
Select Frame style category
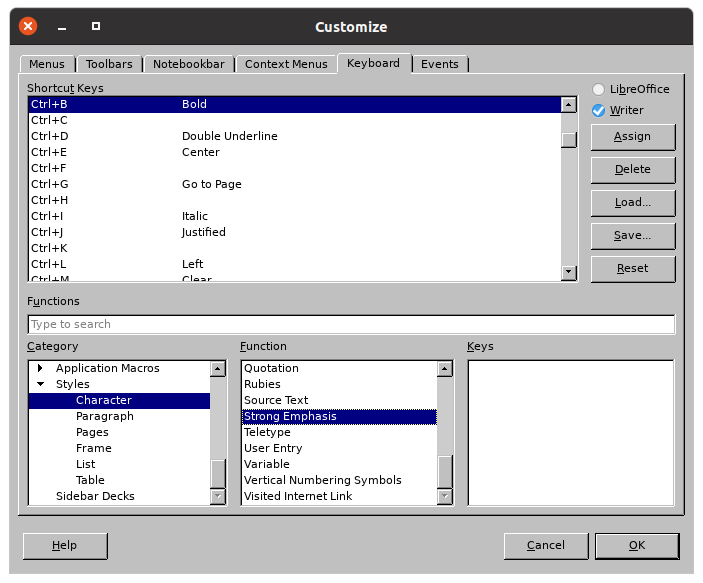(119, 448)
